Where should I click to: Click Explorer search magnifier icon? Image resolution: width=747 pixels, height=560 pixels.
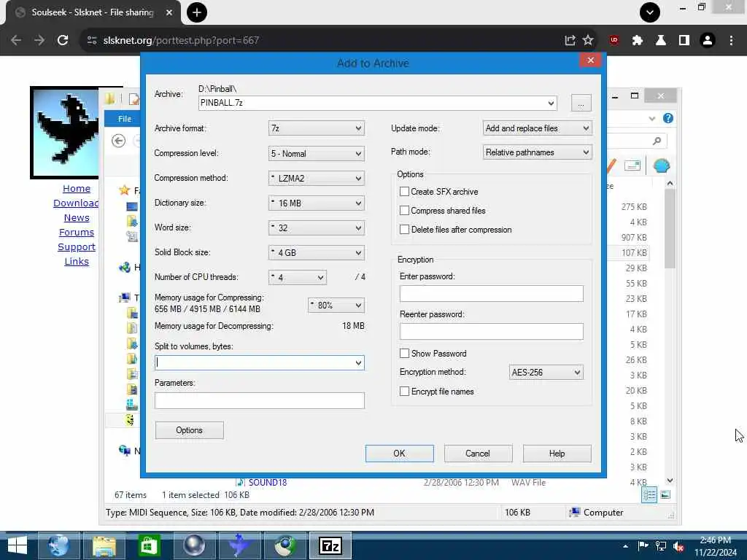[657, 141]
